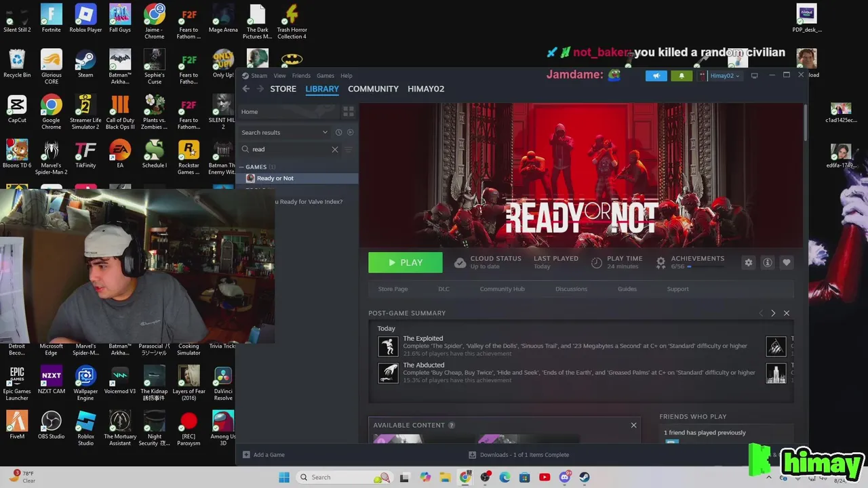This screenshot has width=868, height=488.
Task: Open the Steam menu
Action: (259, 76)
